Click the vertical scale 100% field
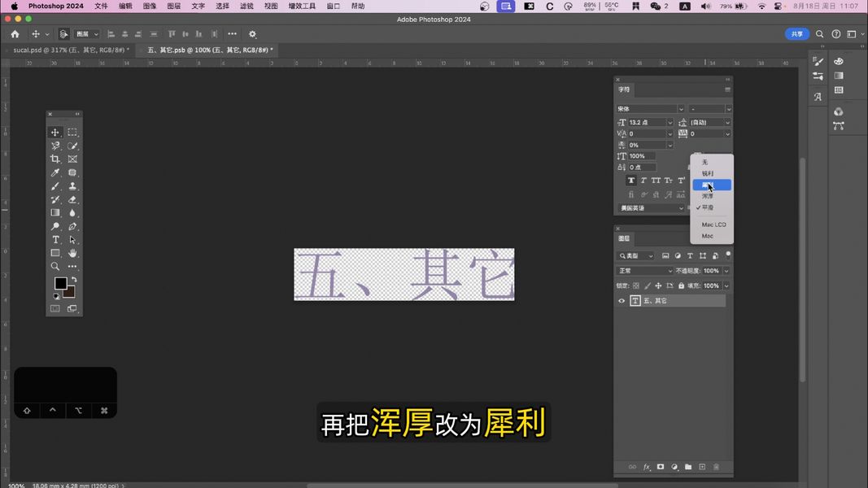The width and height of the screenshot is (868, 488). tap(642, 157)
